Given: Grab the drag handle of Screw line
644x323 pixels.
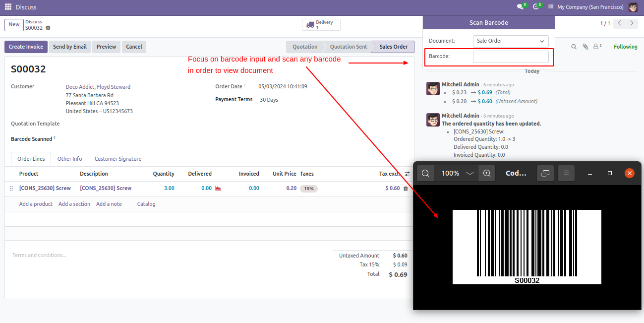Looking at the screenshot, I should click(x=11, y=189).
